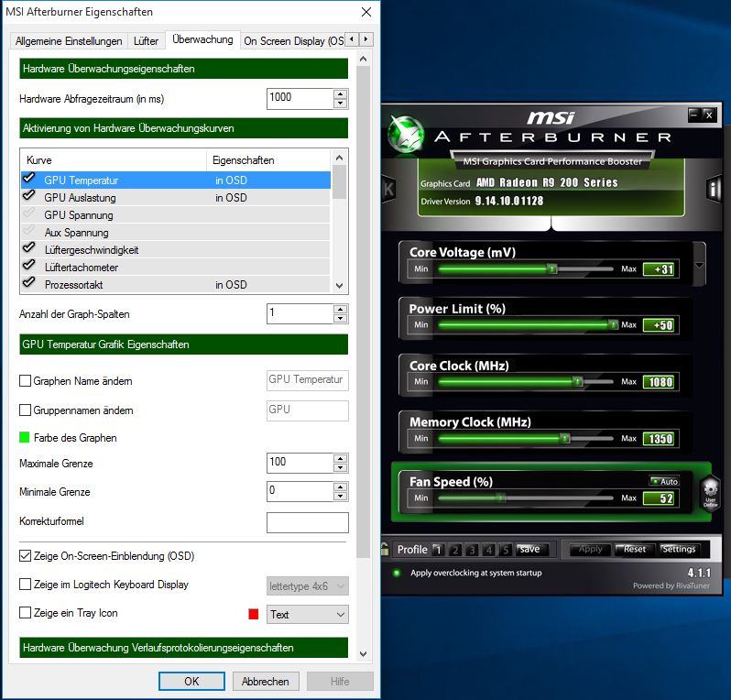The height and width of the screenshot is (700, 731).
Task: Click the Core Voltage slider handle
Action: coord(552,269)
